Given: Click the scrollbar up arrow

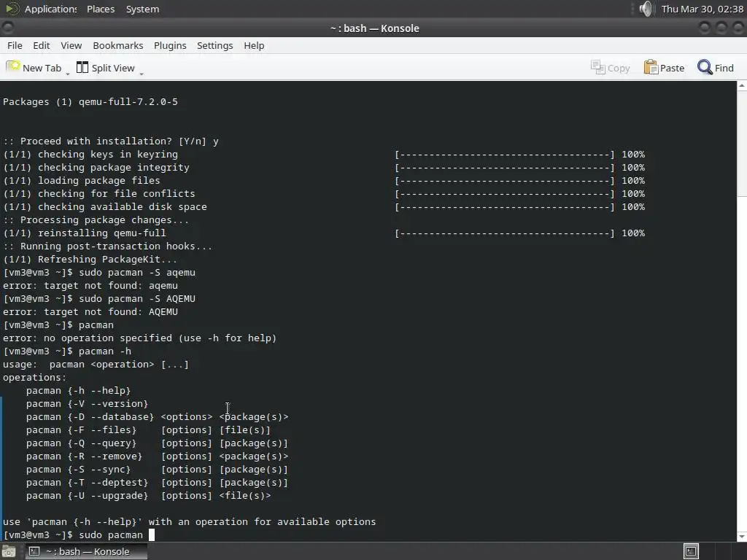Looking at the screenshot, I should point(742,86).
